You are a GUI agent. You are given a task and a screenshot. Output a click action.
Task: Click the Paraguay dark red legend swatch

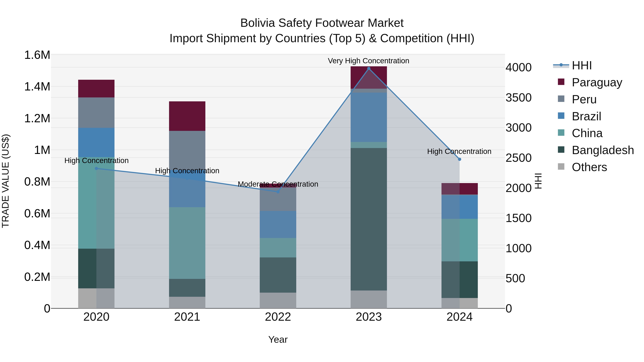point(561,82)
